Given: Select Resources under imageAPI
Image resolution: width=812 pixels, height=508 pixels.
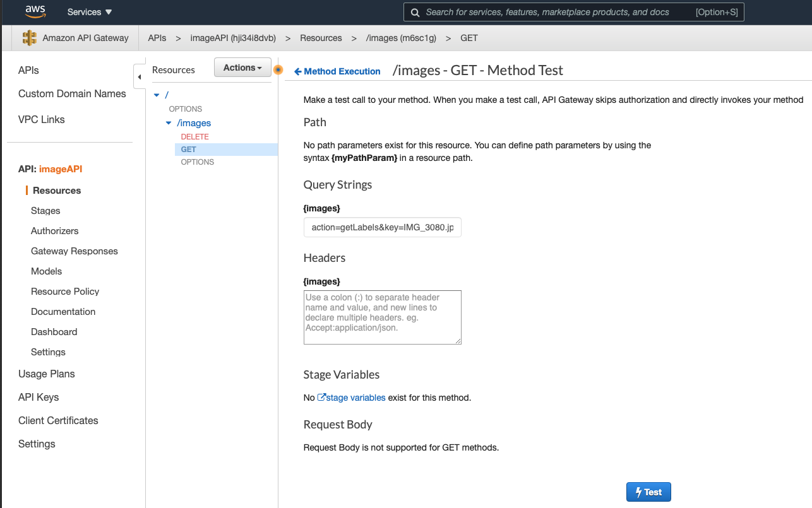Looking at the screenshot, I should tap(57, 191).
